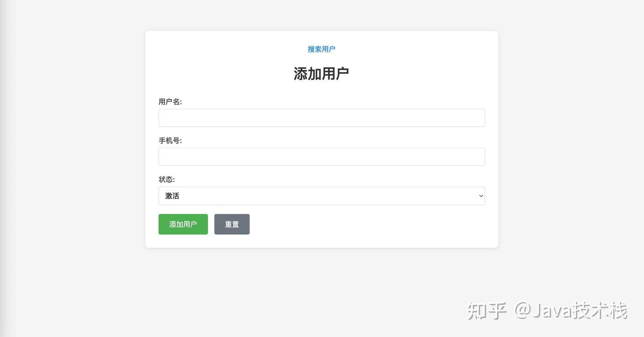
Task: Click the 添加用户 page heading
Action: (x=322, y=73)
